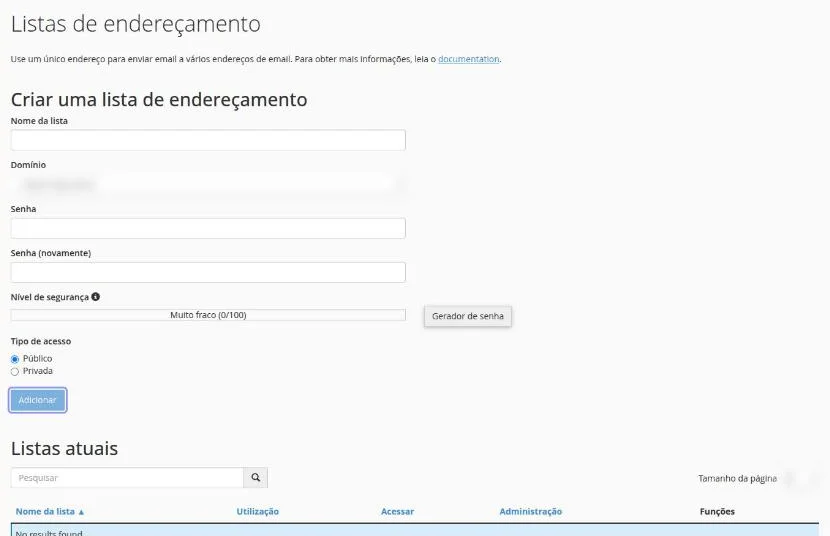Select the Público access type

pos(15,359)
